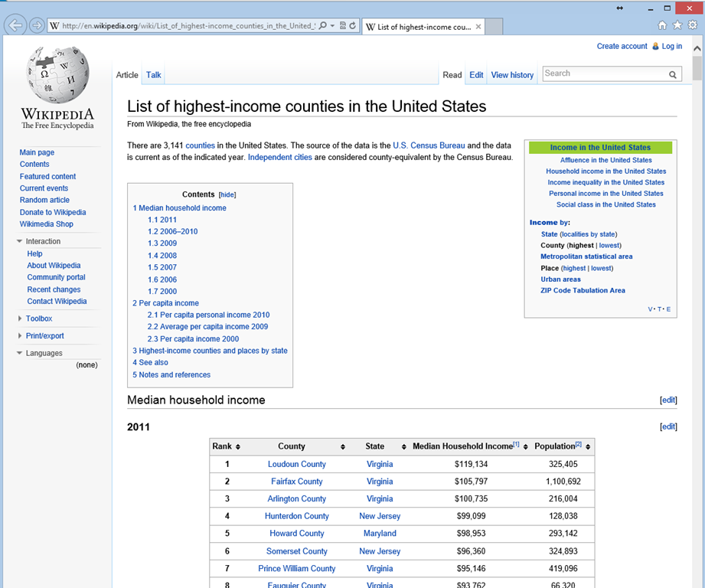This screenshot has width=705, height=588.
Task: Open the Edit tab
Action: click(x=476, y=75)
